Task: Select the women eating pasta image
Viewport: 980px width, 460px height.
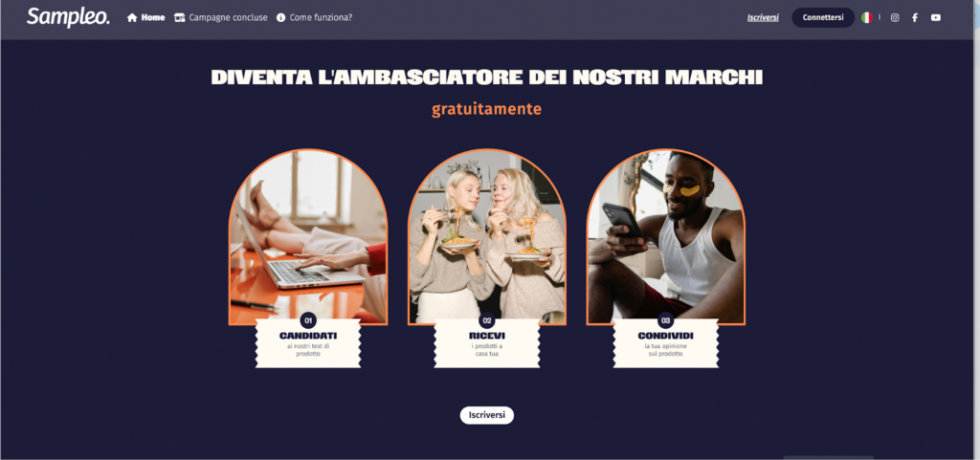Action: point(487,237)
